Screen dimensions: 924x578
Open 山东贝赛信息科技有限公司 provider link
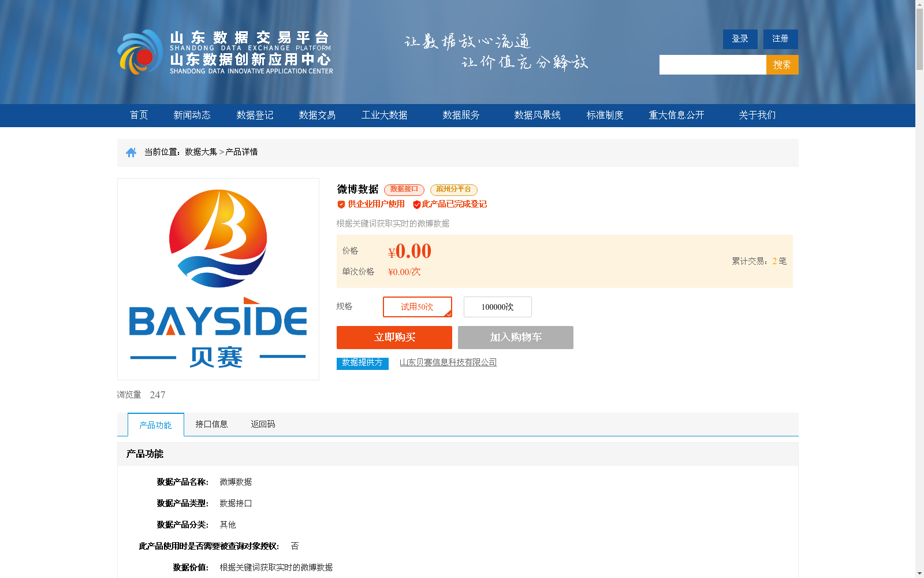[448, 362]
